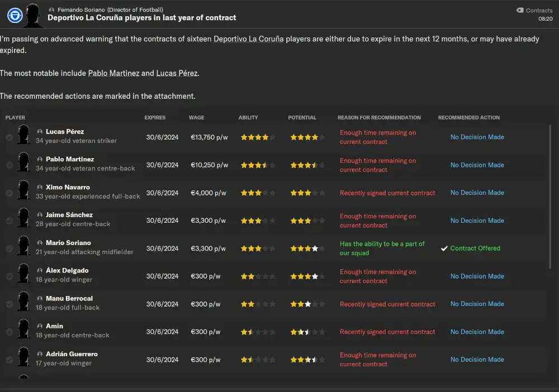This screenshot has height=392, width=559.
Task: Click Lucas Pérez wage €13,750 p/w
Action: point(209,137)
